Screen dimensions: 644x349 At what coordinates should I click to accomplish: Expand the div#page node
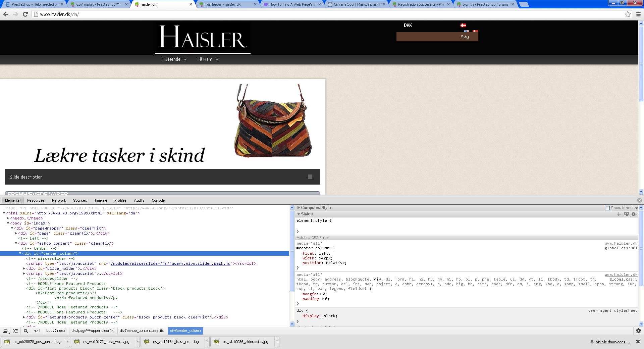click(16, 233)
